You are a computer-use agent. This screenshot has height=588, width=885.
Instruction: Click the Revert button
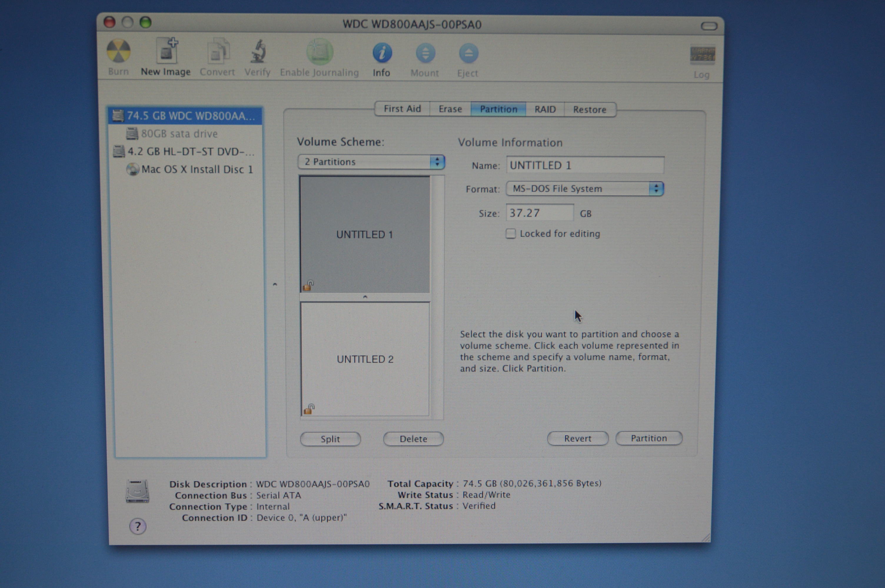pos(578,438)
